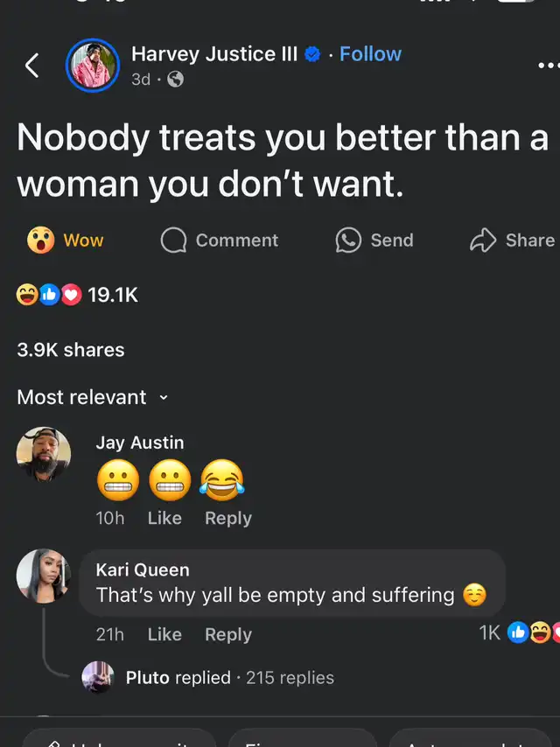
Task: Reply to Kari Queen's comment
Action: (228, 634)
